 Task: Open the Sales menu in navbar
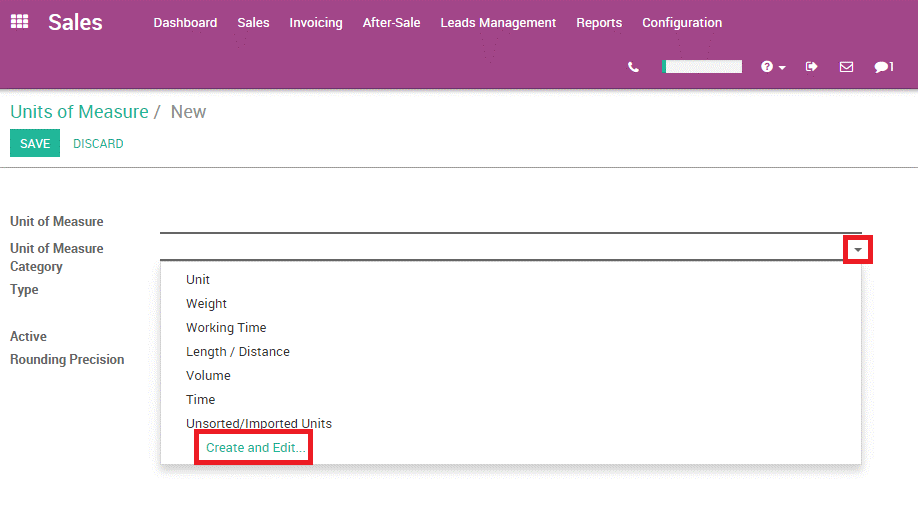point(253,23)
